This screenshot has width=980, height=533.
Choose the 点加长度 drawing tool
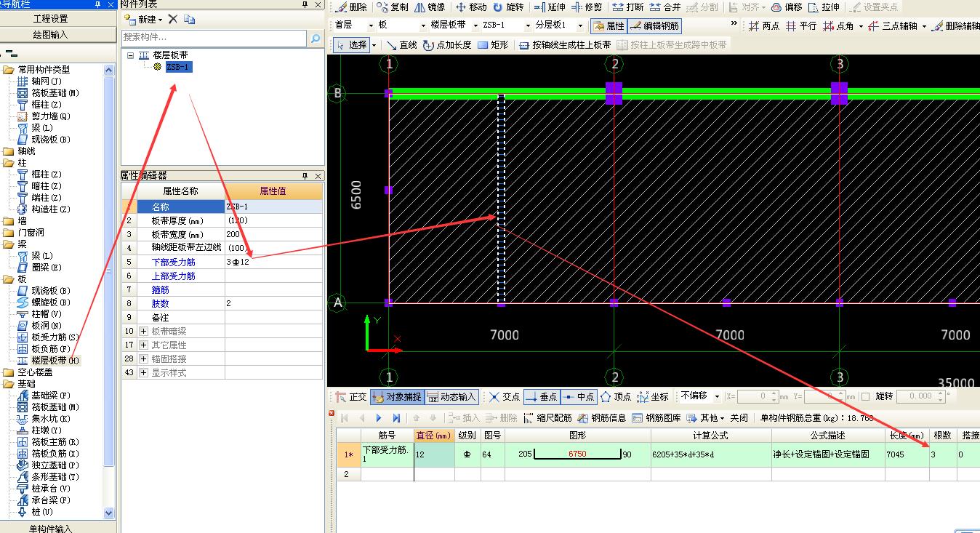click(447, 44)
